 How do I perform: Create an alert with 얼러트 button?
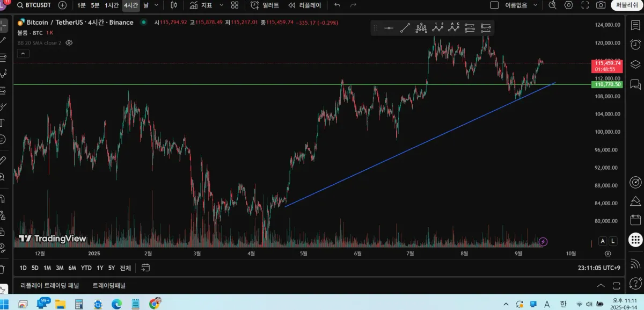click(265, 5)
